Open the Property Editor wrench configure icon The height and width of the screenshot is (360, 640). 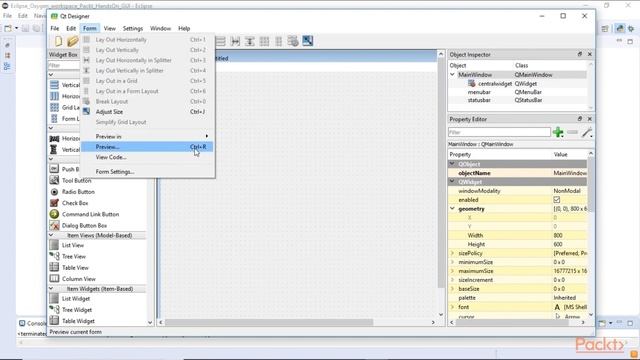pyautogui.click(x=587, y=132)
